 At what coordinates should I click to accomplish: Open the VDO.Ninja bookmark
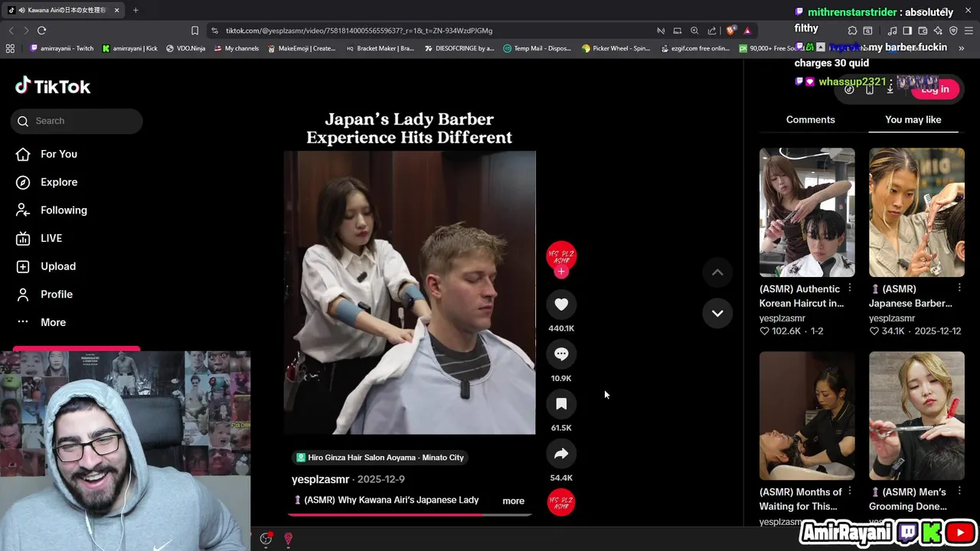click(185, 48)
